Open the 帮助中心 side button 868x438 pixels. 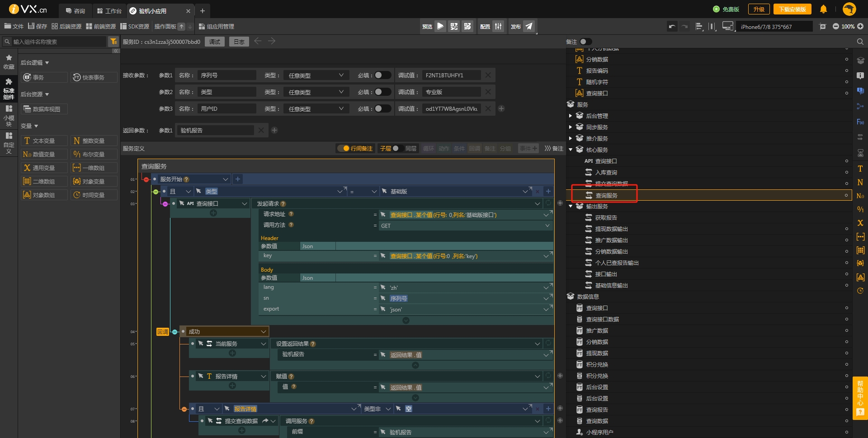(860, 398)
